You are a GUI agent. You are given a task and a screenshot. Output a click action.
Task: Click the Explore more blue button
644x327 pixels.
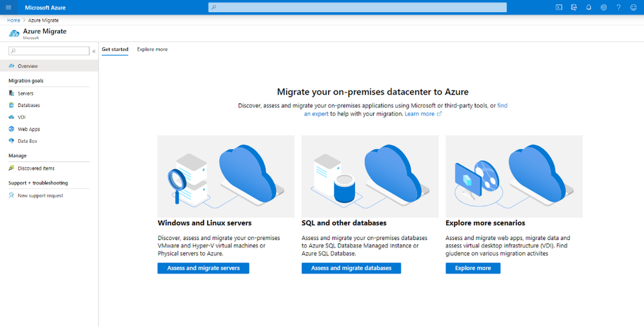click(x=473, y=268)
